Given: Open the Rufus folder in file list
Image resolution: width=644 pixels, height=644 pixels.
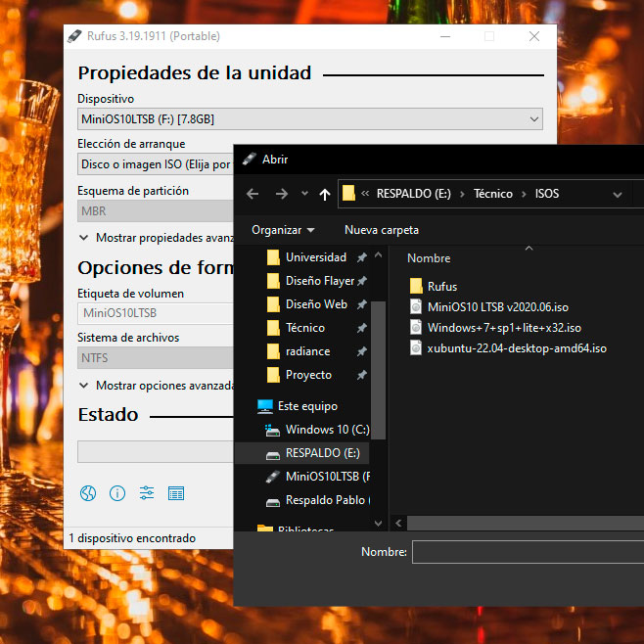Looking at the screenshot, I should pyautogui.click(x=441, y=287).
